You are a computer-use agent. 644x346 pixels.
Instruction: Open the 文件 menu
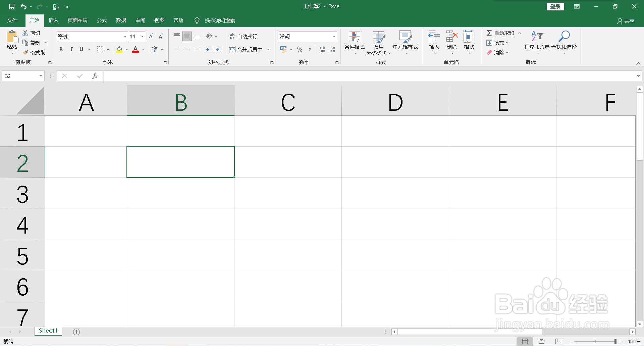click(x=12, y=20)
